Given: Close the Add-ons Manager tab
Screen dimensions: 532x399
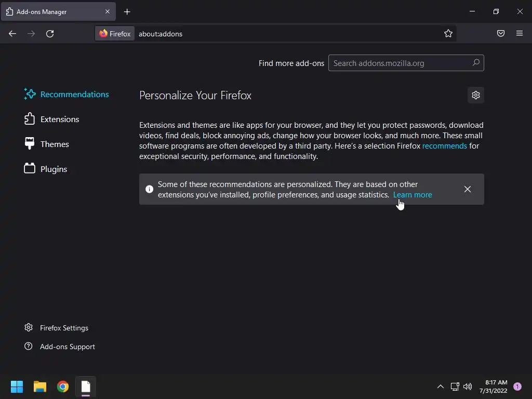Looking at the screenshot, I should [108, 11].
